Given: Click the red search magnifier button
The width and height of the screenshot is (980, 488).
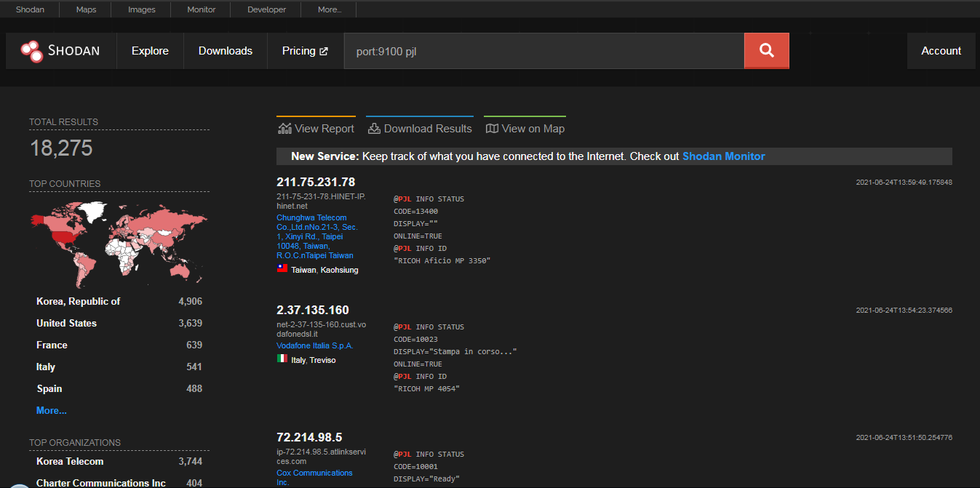Looking at the screenshot, I should pos(766,51).
